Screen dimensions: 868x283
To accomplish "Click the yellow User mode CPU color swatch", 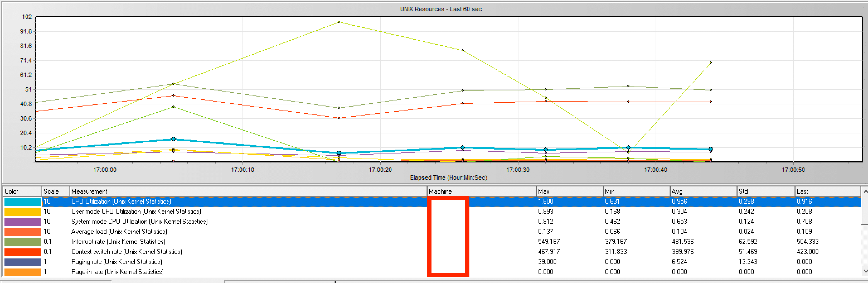I will pos(23,212).
